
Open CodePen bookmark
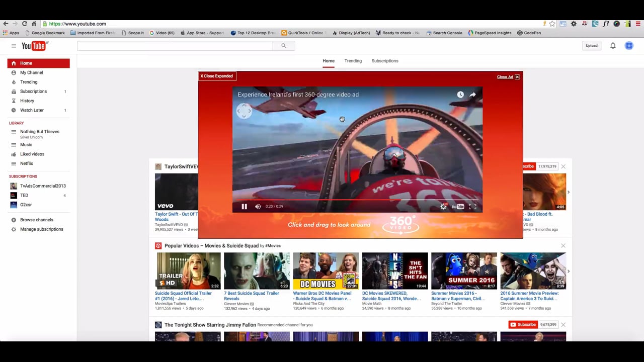coord(529,33)
